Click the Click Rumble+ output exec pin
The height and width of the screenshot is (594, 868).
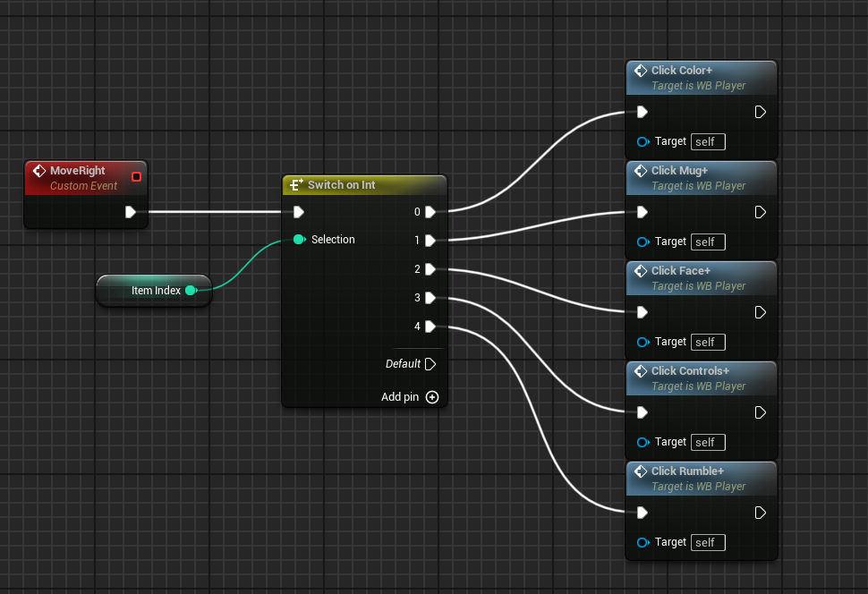point(760,513)
